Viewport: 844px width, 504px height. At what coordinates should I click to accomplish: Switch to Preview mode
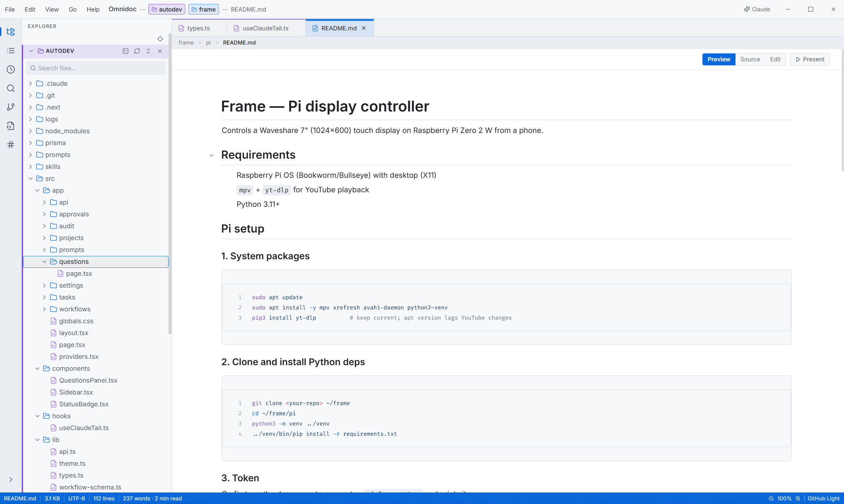coord(719,59)
